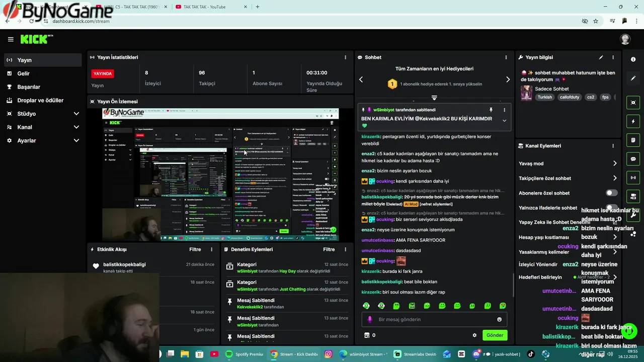Click balistikkopekbaligi in Etkinlik Akışı

(124, 264)
